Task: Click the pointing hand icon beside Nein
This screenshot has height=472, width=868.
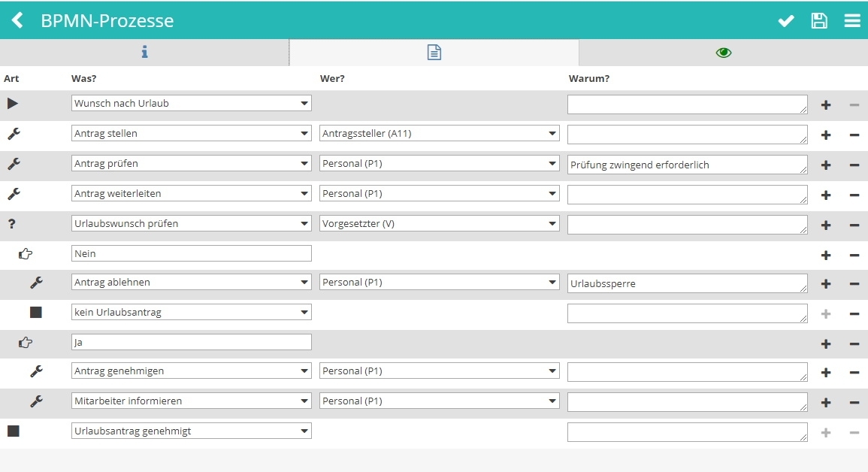Action: pyautogui.click(x=25, y=254)
